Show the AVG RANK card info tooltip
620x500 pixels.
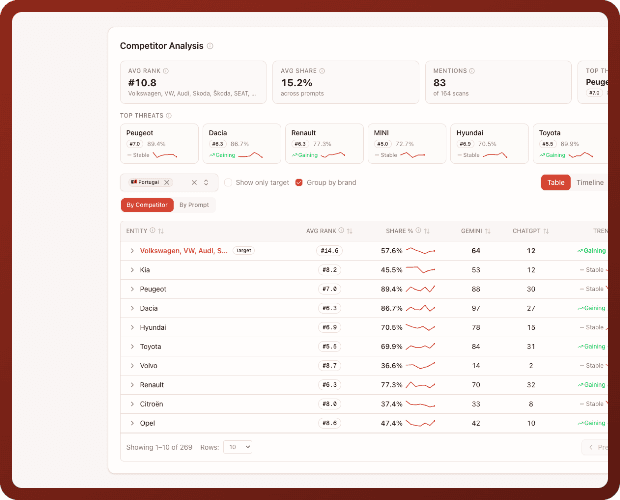[x=166, y=71]
